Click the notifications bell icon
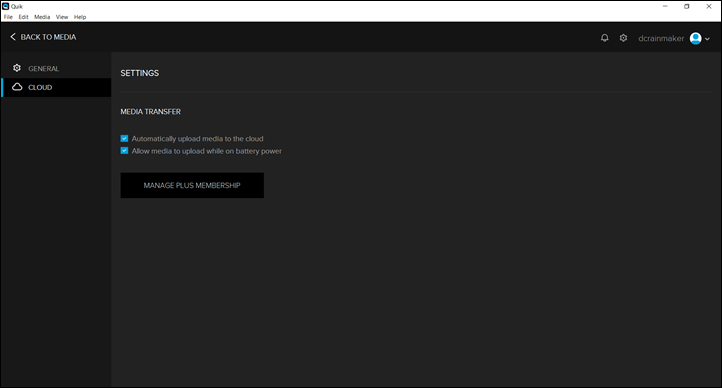 click(x=605, y=38)
